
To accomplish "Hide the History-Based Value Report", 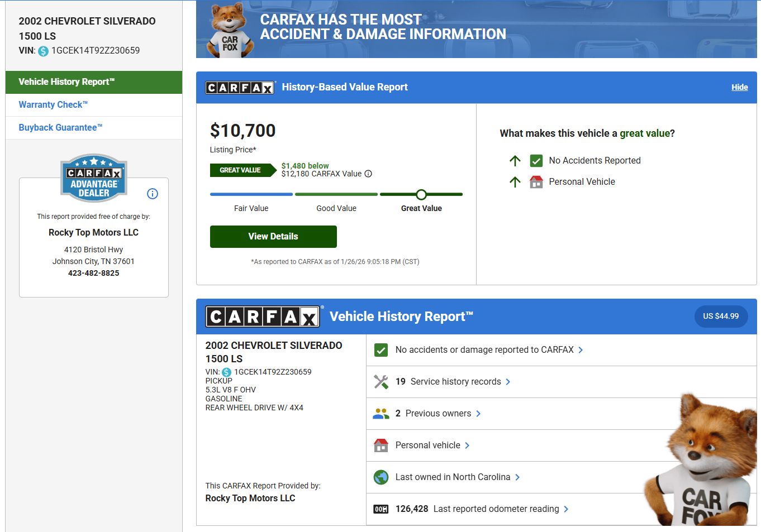I will click(739, 87).
